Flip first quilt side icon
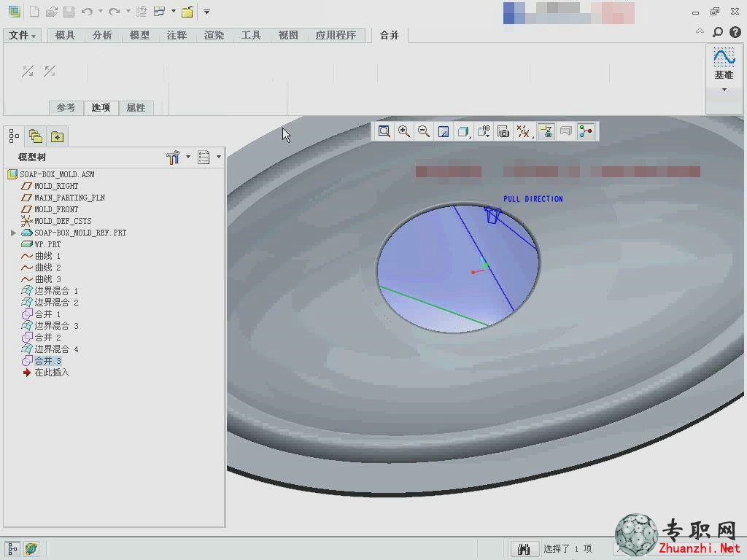747x560 pixels. pyautogui.click(x=28, y=71)
